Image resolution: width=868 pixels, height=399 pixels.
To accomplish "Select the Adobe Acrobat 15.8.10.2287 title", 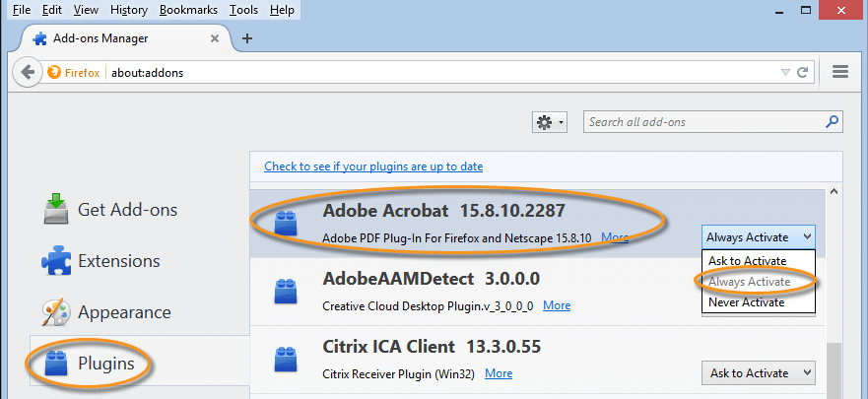I will (444, 211).
